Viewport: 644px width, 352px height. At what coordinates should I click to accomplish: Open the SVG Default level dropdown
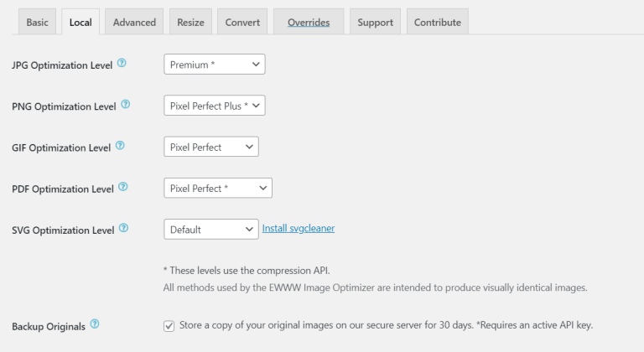tap(211, 229)
